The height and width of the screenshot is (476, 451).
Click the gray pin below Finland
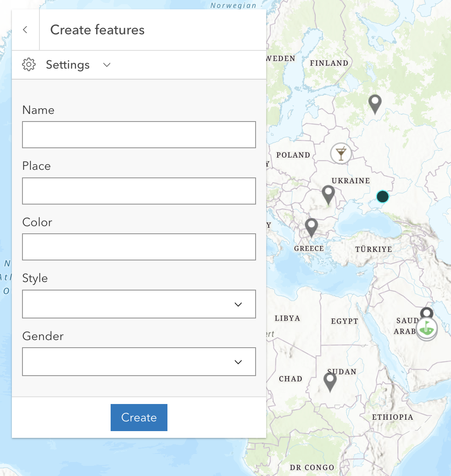(x=375, y=103)
